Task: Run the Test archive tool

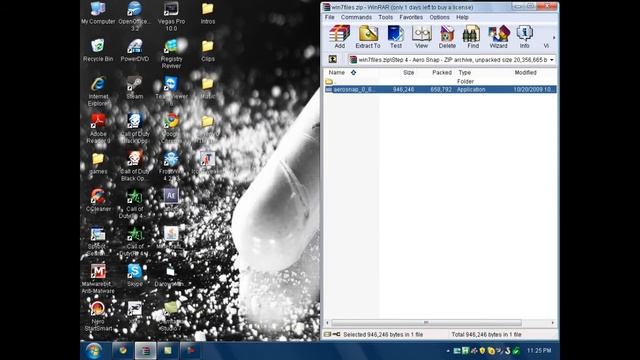Action: [x=396, y=37]
